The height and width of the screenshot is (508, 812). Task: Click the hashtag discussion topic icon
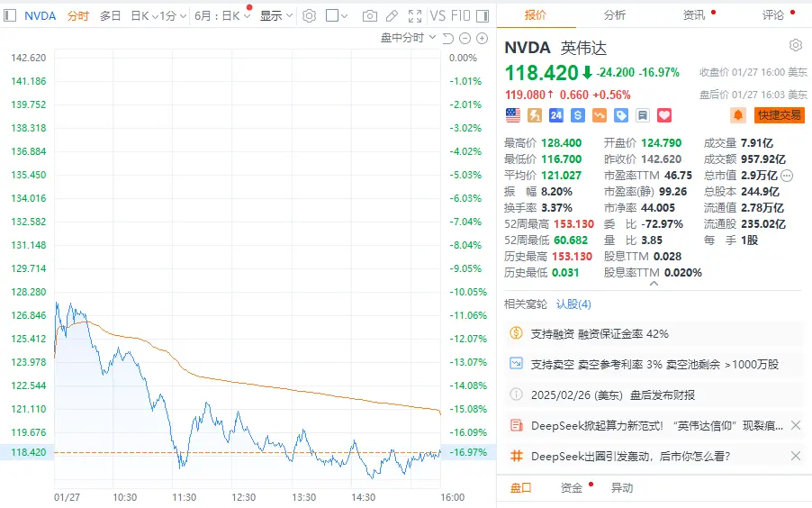click(x=516, y=456)
